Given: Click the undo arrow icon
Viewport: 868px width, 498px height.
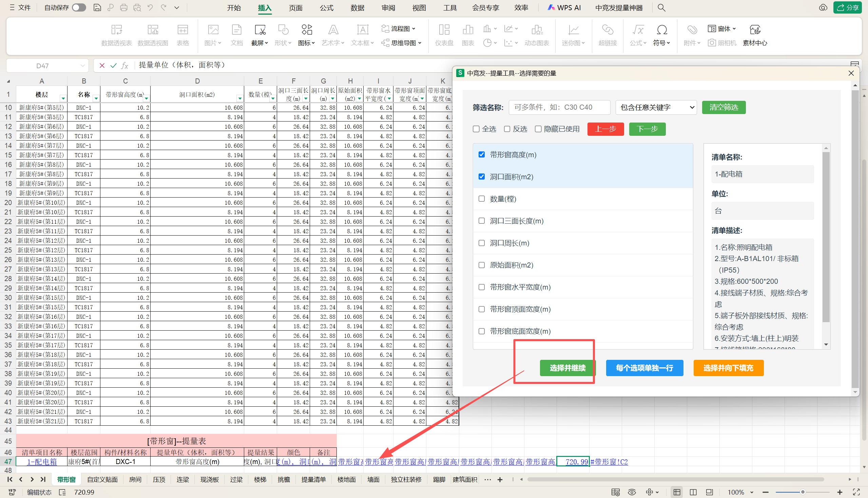Looking at the screenshot, I should 150,7.
